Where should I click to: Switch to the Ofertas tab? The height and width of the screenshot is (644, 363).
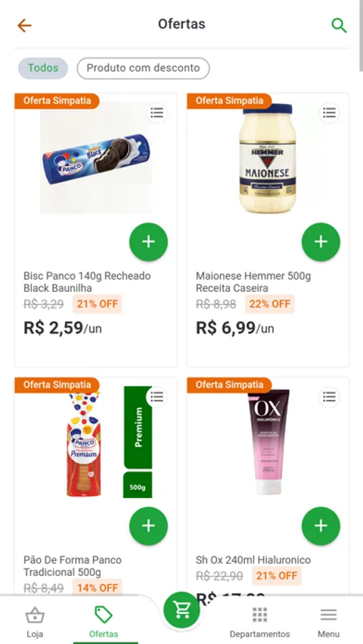click(104, 621)
